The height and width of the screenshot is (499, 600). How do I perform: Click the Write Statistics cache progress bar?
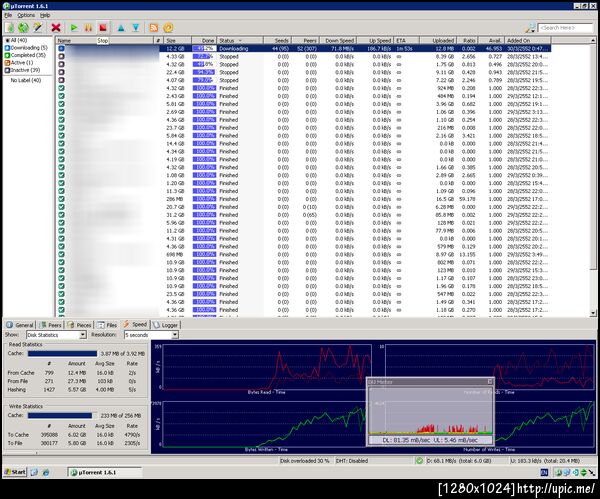(62, 415)
